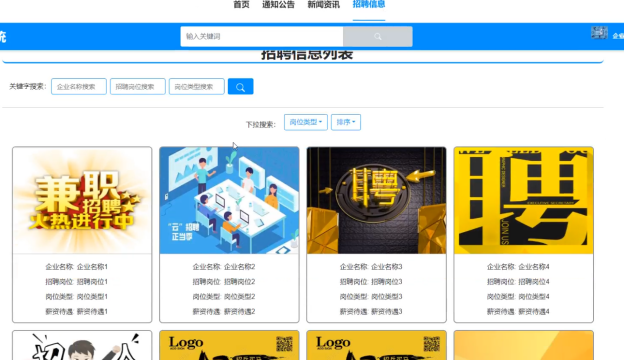Click text 薪资待遇1

point(92,312)
